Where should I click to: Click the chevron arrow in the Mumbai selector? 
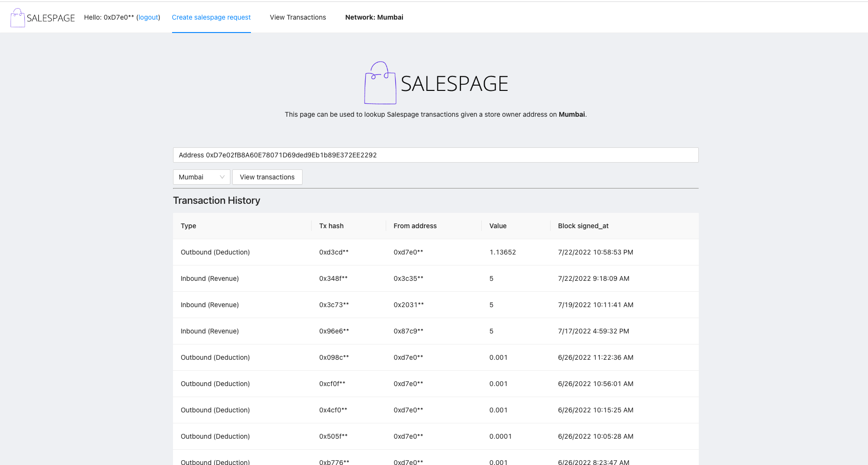point(222,177)
